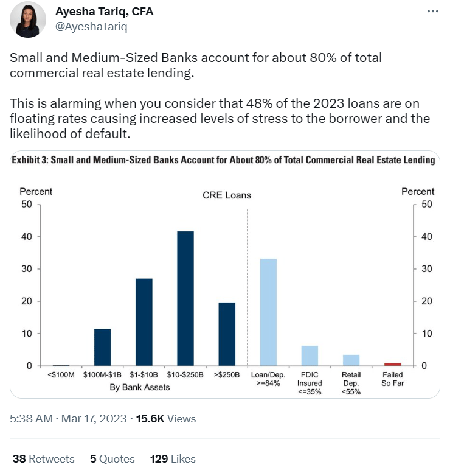The height and width of the screenshot is (476, 450).
Task: Click Ayesha Tariq's profile picture
Action: point(28,19)
